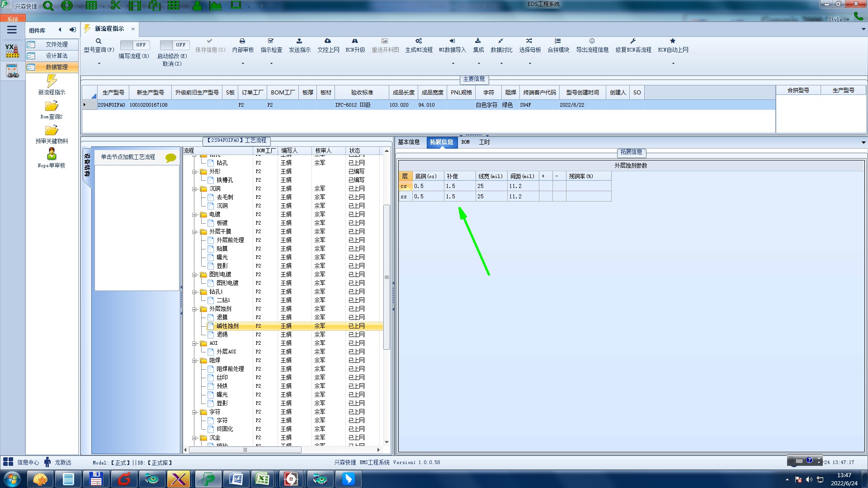Switch to the 基本信息 tab

[x=409, y=142]
